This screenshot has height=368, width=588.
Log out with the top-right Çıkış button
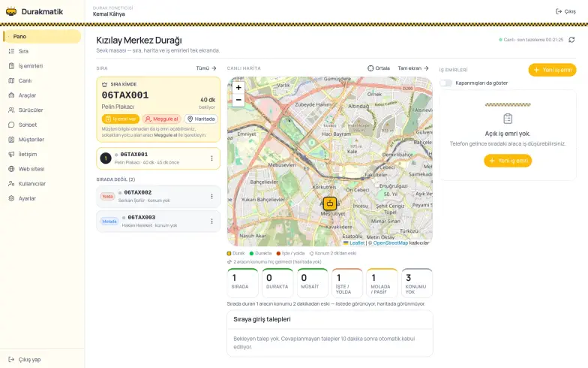coord(565,12)
